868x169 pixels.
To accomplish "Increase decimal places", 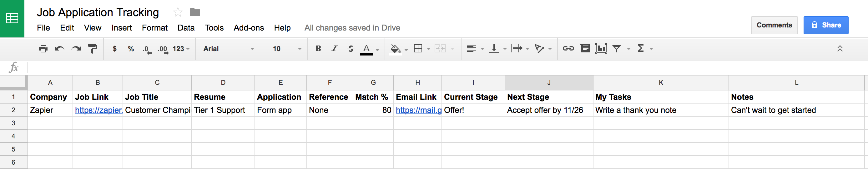I will pos(163,49).
